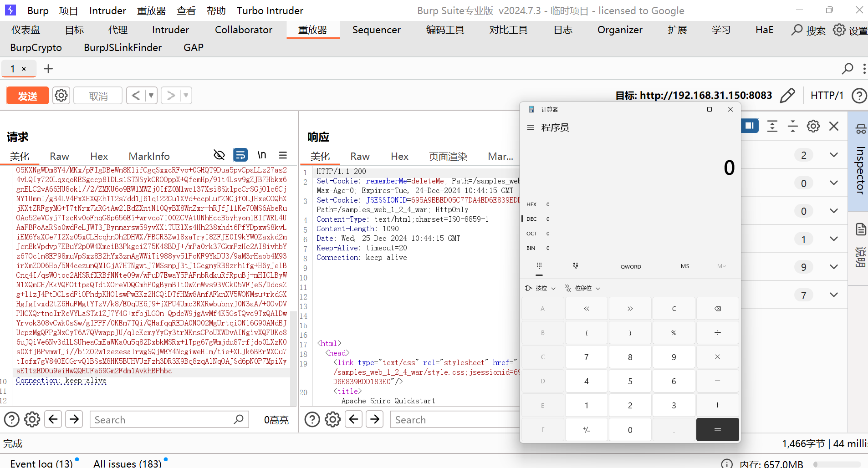Open Turbo Intruder menu
The width and height of the screenshot is (868, 468).
270,10
